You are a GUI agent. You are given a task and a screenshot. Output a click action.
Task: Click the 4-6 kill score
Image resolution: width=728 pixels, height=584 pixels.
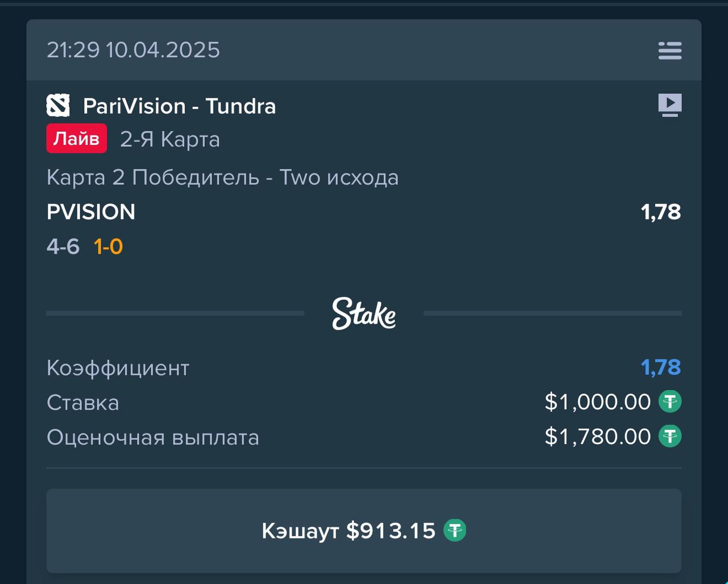click(x=63, y=247)
